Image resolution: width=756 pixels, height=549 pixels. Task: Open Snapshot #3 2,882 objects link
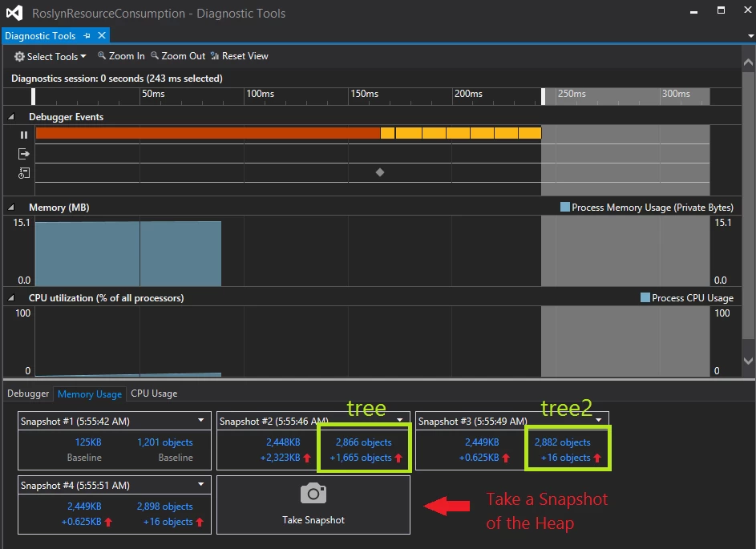pos(562,442)
